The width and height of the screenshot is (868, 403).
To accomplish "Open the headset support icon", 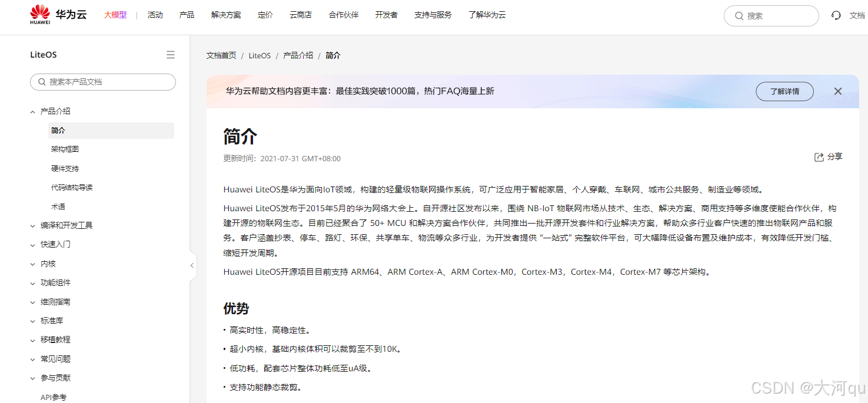I will [836, 15].
